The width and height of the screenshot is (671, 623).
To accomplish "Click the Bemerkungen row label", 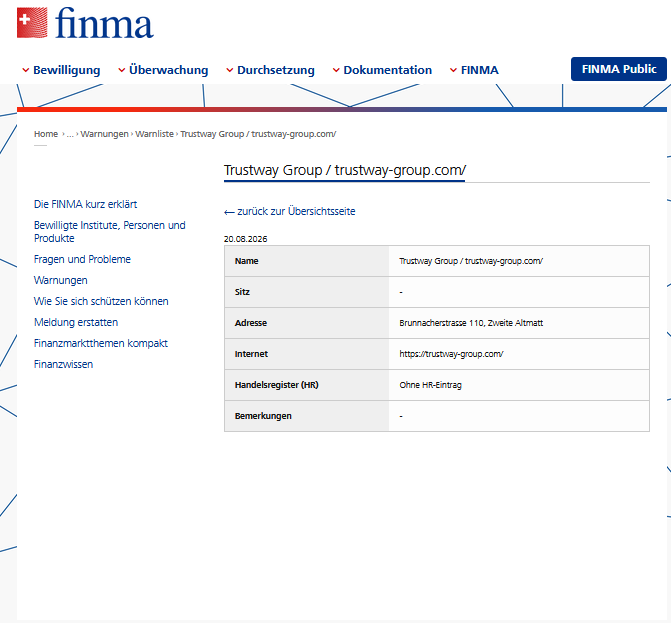I will pos(263,416).
